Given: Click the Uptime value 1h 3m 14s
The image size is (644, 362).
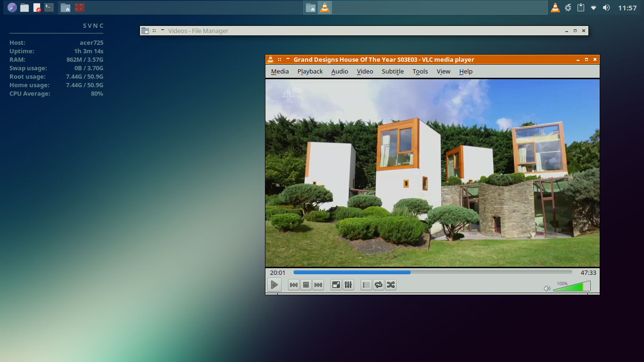Looking at the screenshot, I should (89, 51).
